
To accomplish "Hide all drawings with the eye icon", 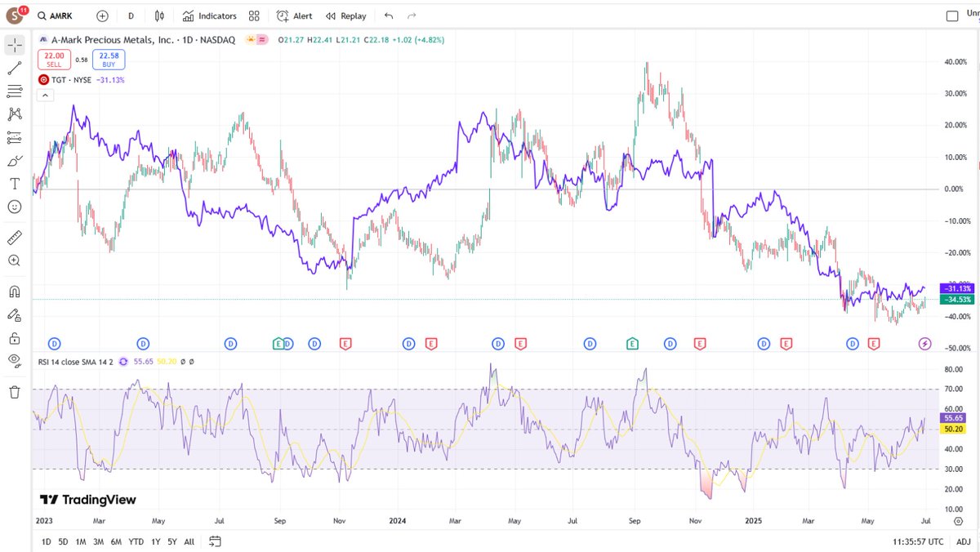I will point(15,361).
